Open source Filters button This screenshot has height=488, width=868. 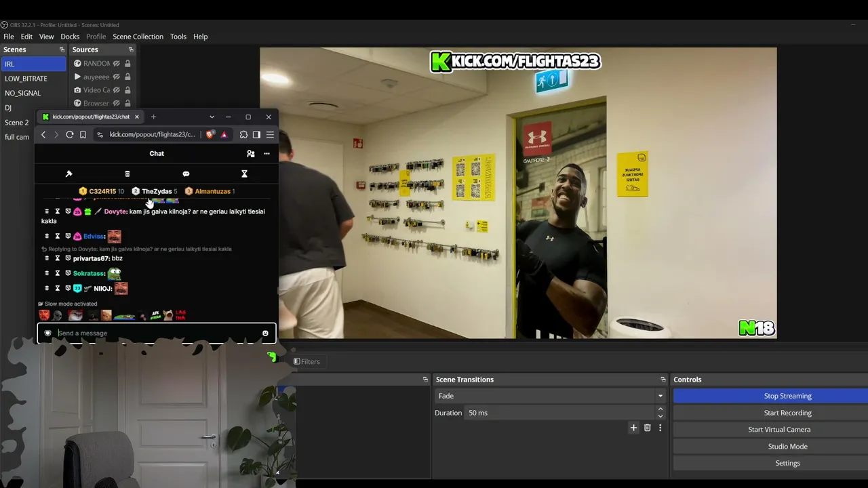[x=307, y=361]
